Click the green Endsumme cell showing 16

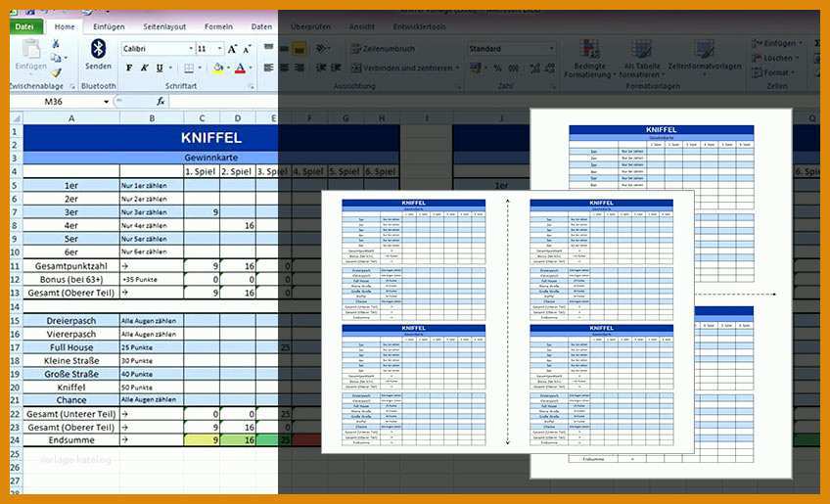238,440
